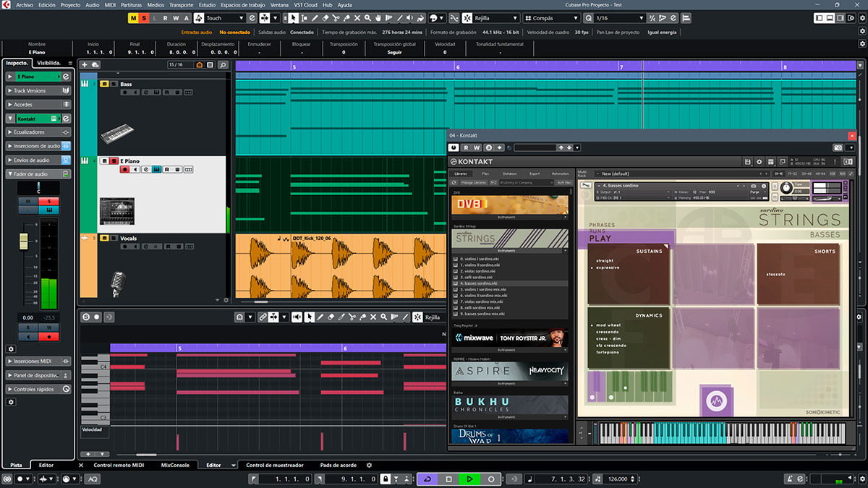868x488 pixels.
Task: Click the AQ auto quantize button
Action: (x=93, y=479)
